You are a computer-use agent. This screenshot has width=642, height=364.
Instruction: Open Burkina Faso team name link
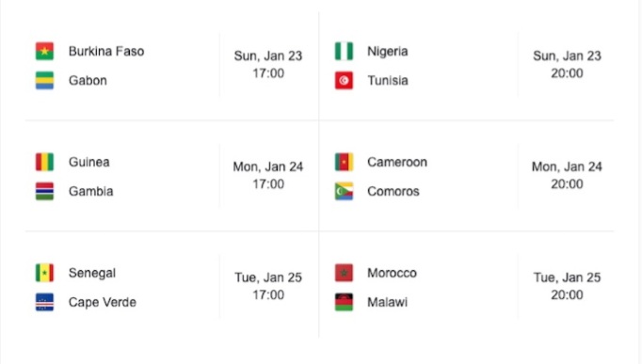(x=106, y=51)
